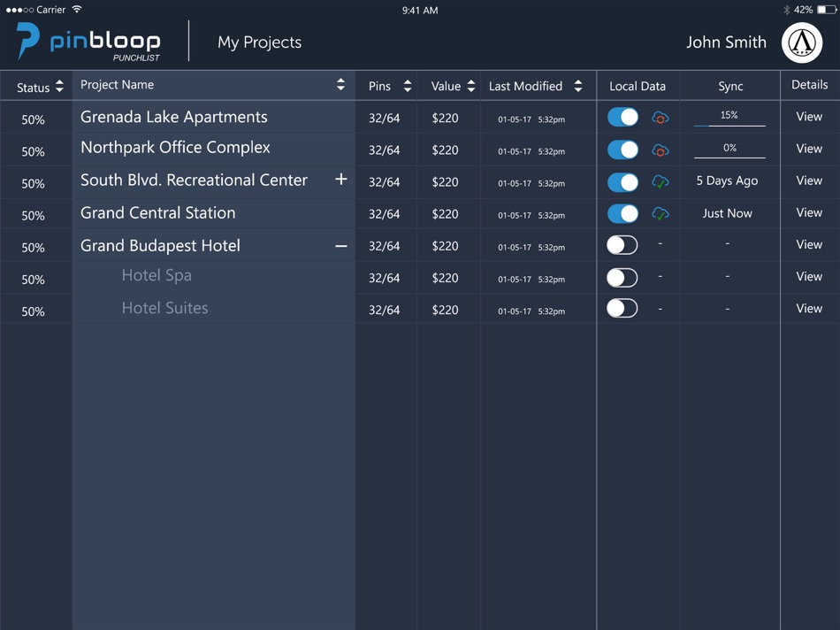Sort the Pins column
Image resolution: width=840 pixels, height=630 pixels.
(408, 86)
